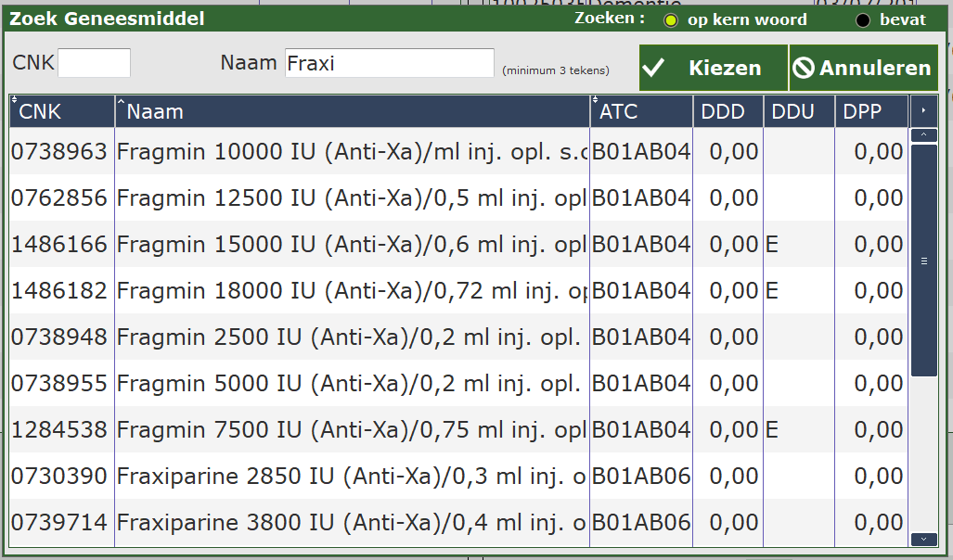
Task: Confirm selection with Kiezen button
Action: [714, 68]
